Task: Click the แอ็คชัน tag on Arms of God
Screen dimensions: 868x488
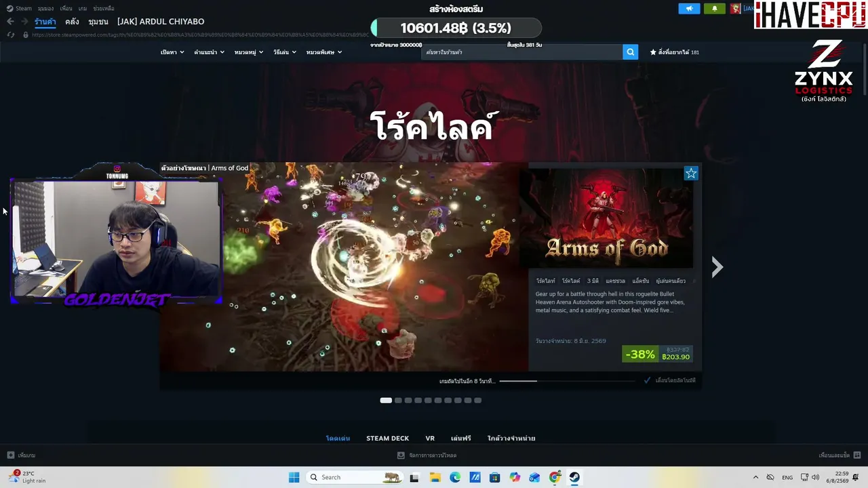Action: 640,281
